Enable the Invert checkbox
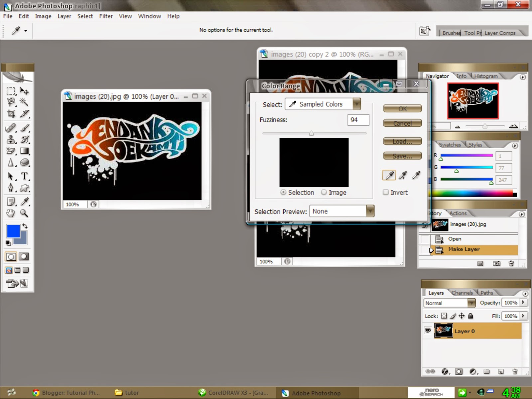Viewport: 532px width, 399px height. click(x=386, y=192)
